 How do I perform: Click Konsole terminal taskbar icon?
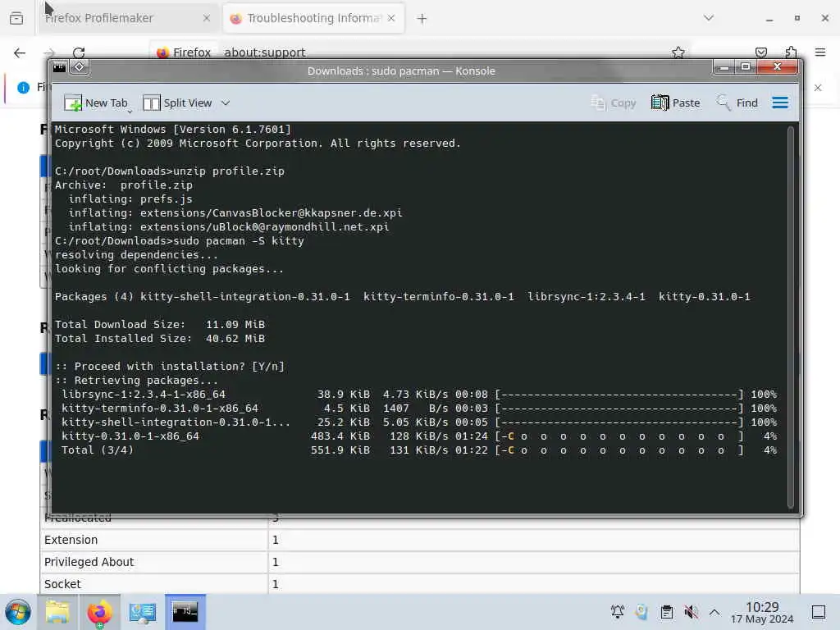[x=185, y=612]
